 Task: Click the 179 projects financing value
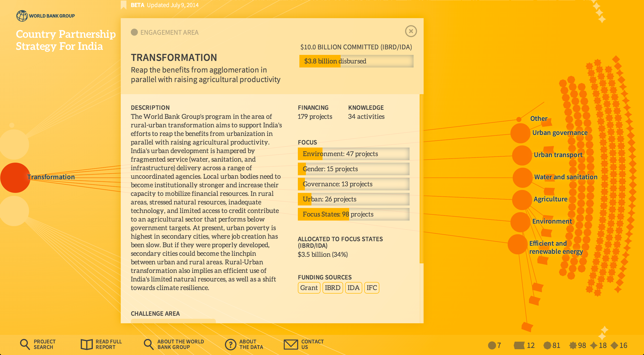[315, 117]
